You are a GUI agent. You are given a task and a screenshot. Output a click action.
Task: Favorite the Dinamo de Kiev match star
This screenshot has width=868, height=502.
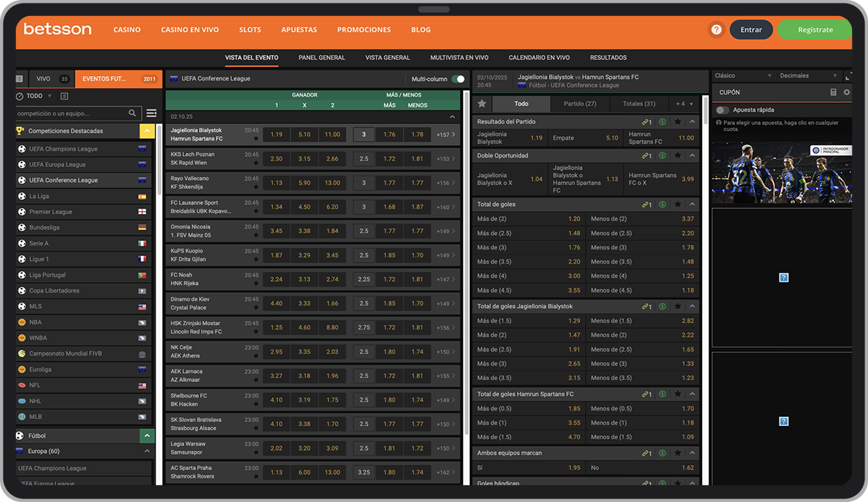[256, 307]
